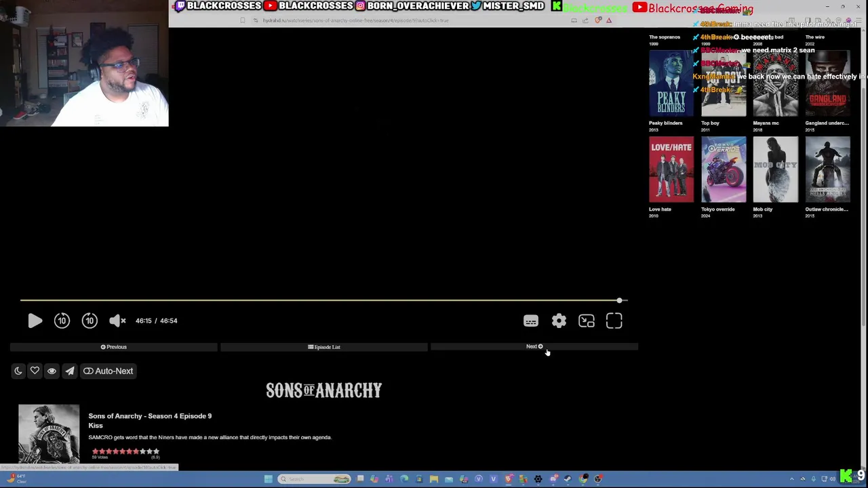
Task: Open the Windows Start menu
Action: point(268,479)
